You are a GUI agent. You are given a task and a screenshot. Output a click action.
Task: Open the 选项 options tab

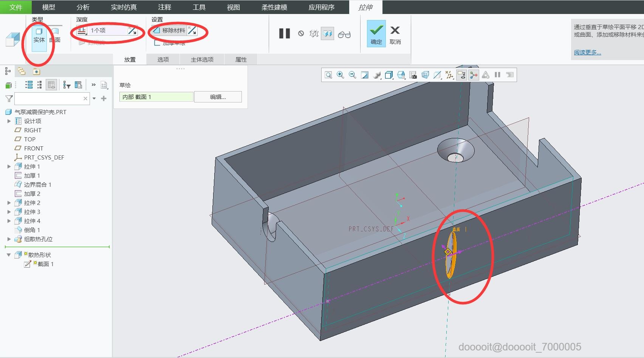[163, 59]
